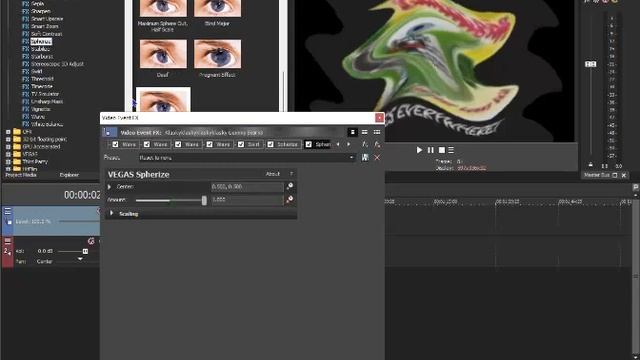Switch to single plug-in chain view icon
The height and width of the screenshot is (360, 640).
click(353, 132)
